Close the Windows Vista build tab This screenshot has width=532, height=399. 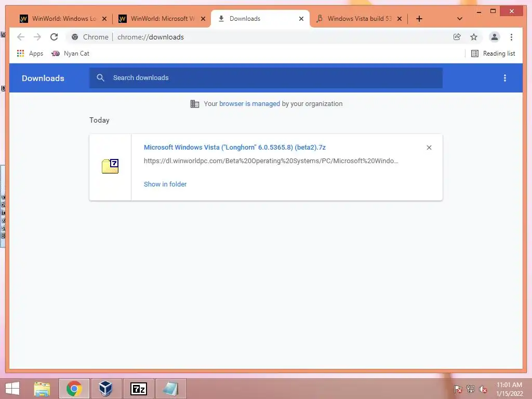click(400, 19)
